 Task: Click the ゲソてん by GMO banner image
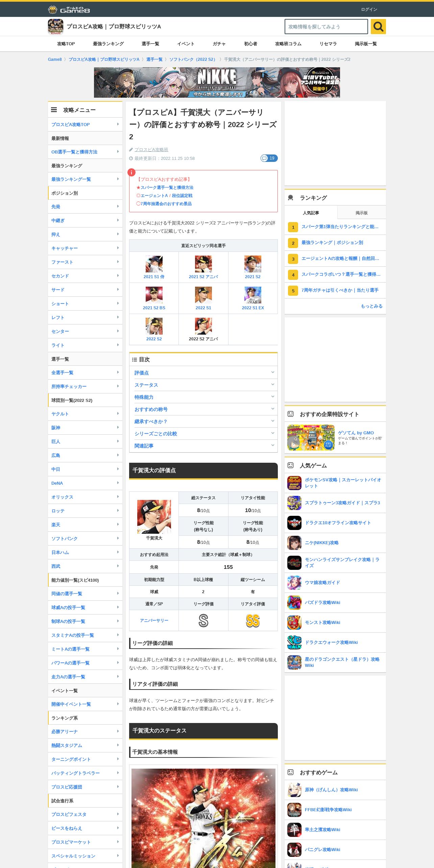(311, 438)
